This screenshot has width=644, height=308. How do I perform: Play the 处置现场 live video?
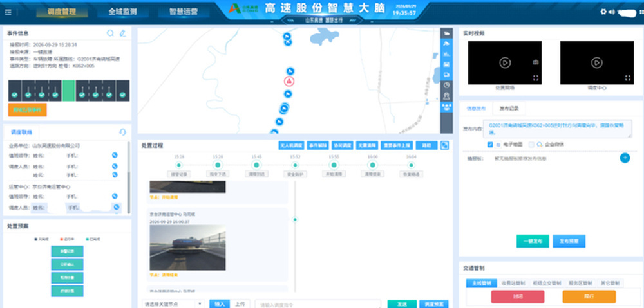tap(505, 63)
